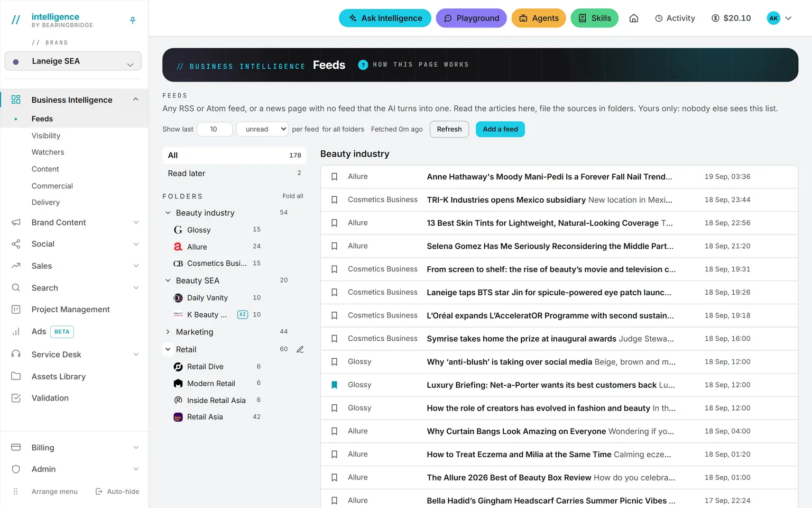812x508 pixels.
Task: Click the AI badge on K Beauty feed
Action: click(x=243, y=315)
